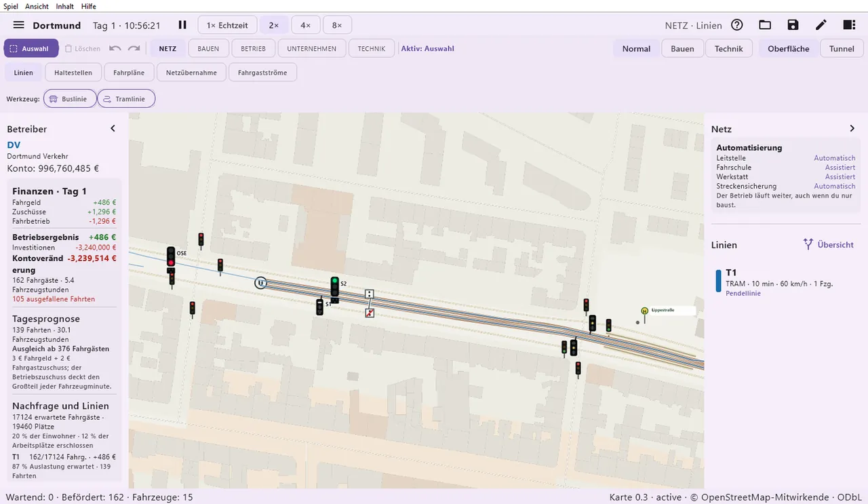The height and width of the screenshot is (504, 868).
Task: Toggle the side panel layout icon
Action: [x=849, y=25]
